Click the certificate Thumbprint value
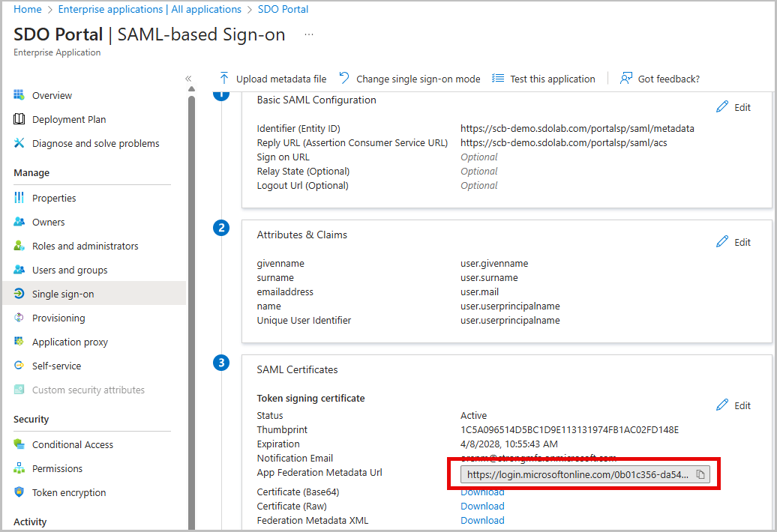The image size is (777, 532). coord(569,429)
